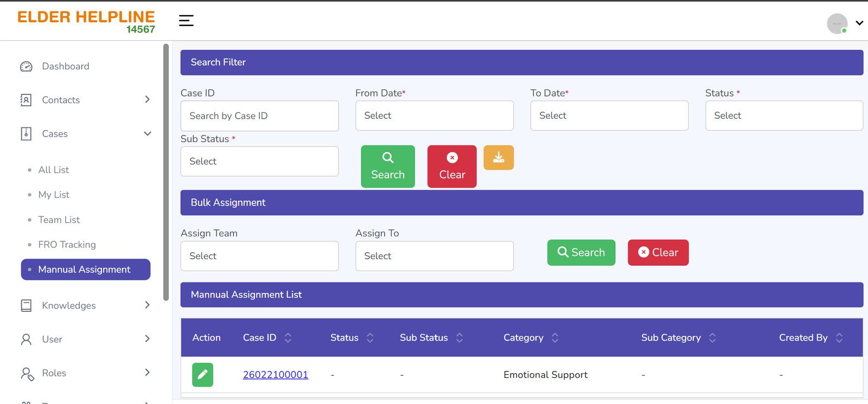Click the Clear button in Bulk Assignment
868x404 pixels.
[x=658, y=253]
